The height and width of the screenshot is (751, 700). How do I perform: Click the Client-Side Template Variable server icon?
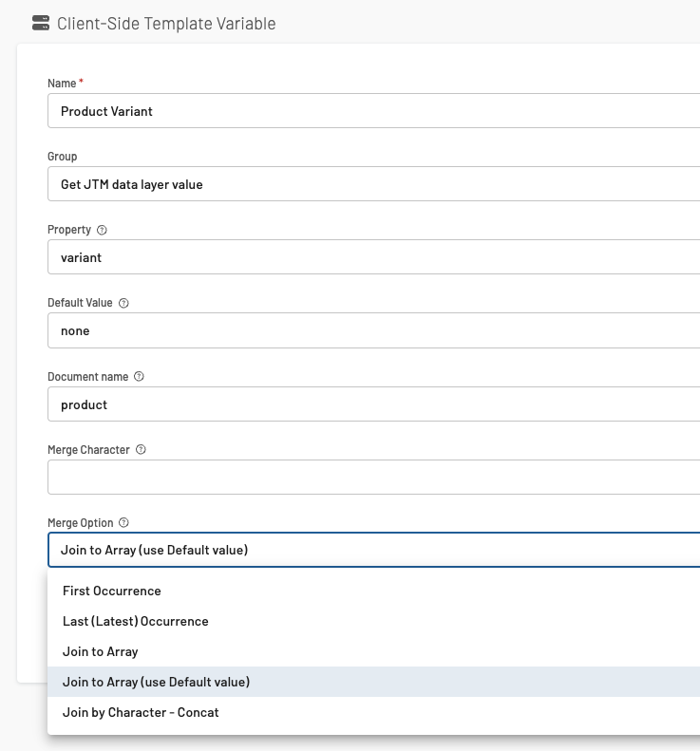(x=41, y=23)
